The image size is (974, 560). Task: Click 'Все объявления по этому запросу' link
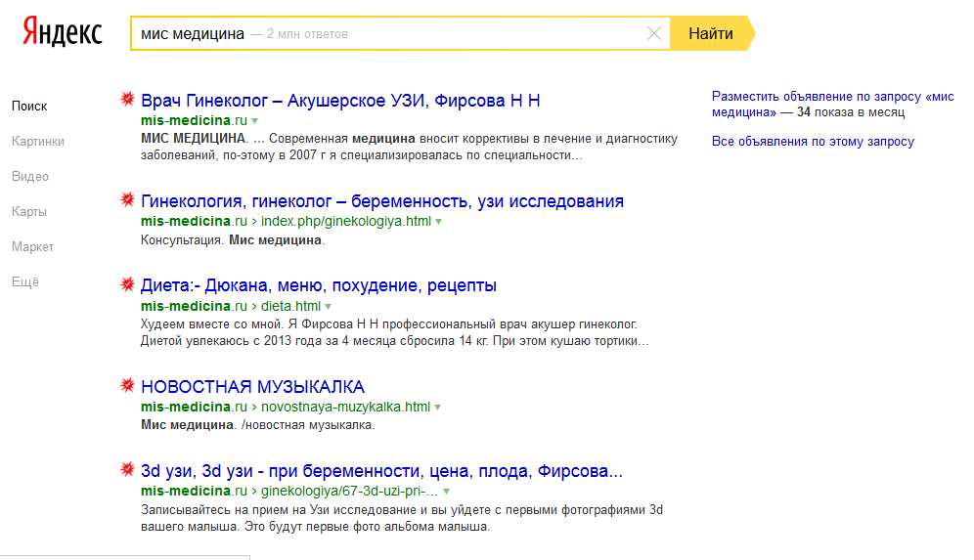[813, 142]
